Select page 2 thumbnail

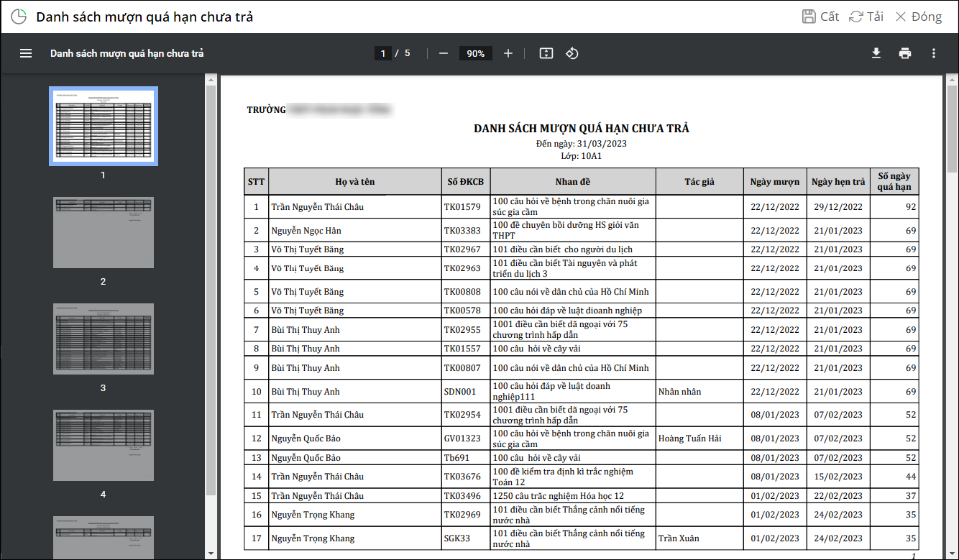coord(104,233)
